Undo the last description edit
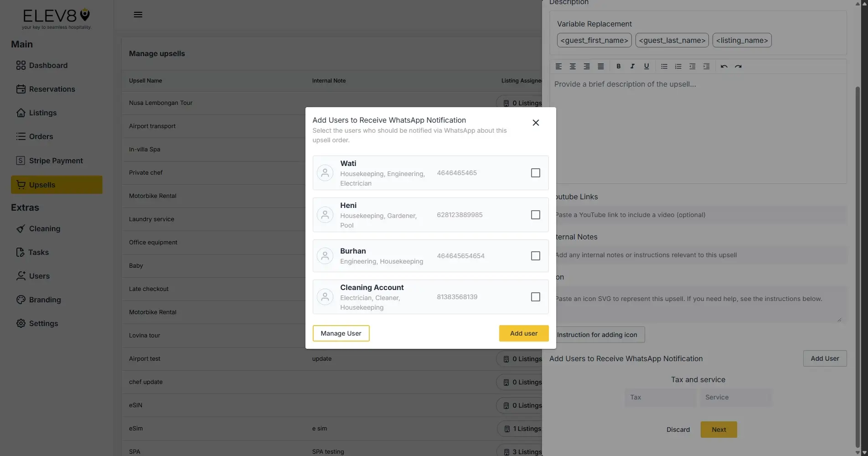Viewport: 868px width, 456px height. coord(724,66)
